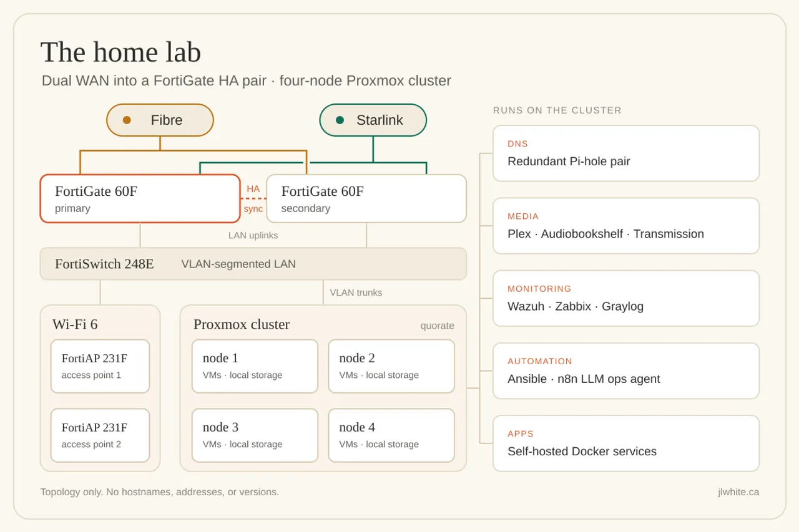Select the node 4 card
The height and width of the screenshot is (532, 799).
(x=391, y=435)
